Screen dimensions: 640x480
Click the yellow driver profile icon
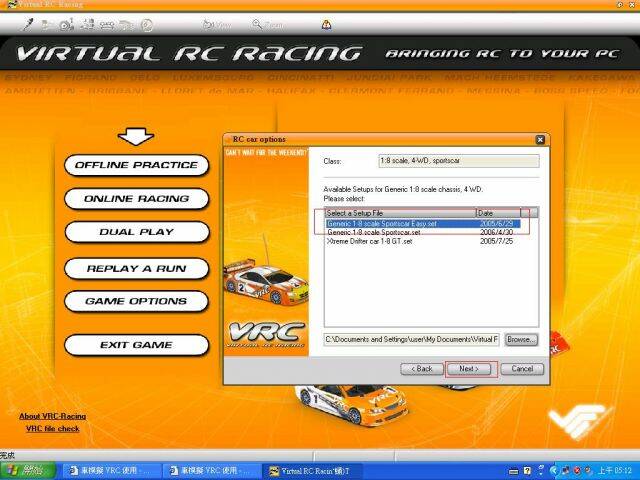click(x=326, y=25)
